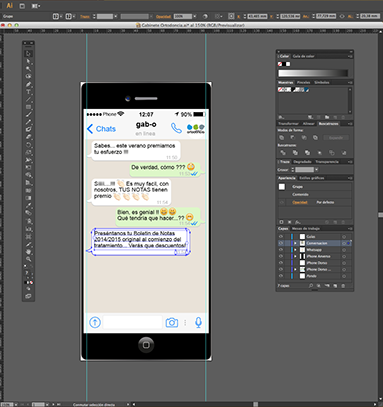Image resolution: width=383 pixels, height=407 pixels.
Task: Click the Opacidad label in the control bar
Action: point(163,16)
